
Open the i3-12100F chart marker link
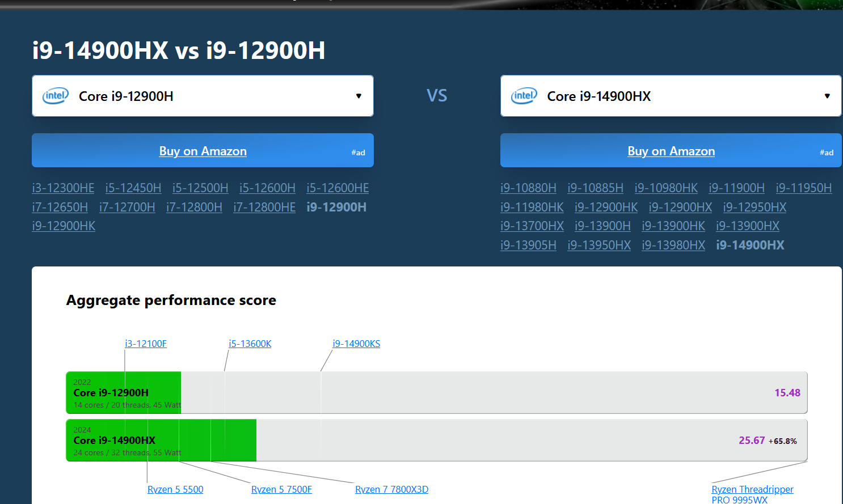pos(146,344)
